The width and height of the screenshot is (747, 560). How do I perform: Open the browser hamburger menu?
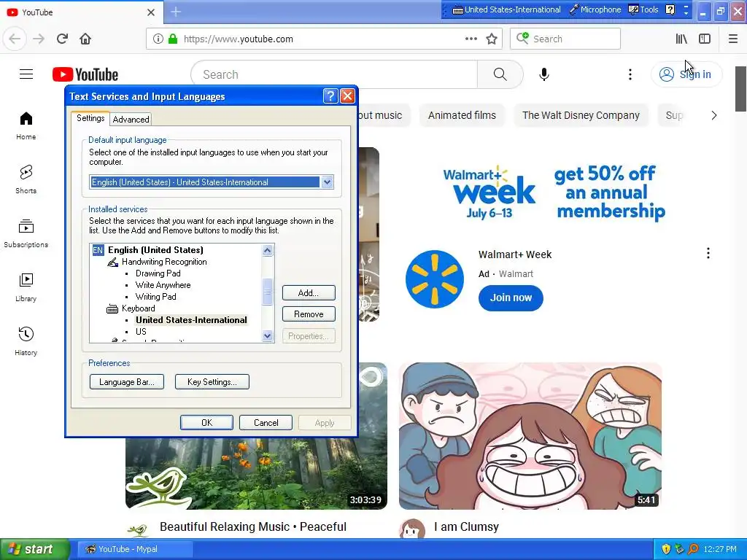pyautogui.click(x=733, y=39)
